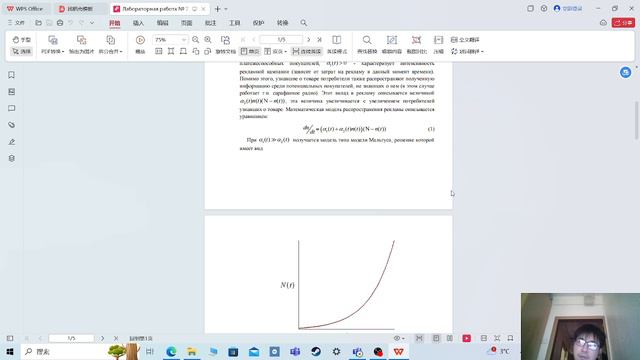Switch to the Protect ribbon tab

[x=258, y=23]
